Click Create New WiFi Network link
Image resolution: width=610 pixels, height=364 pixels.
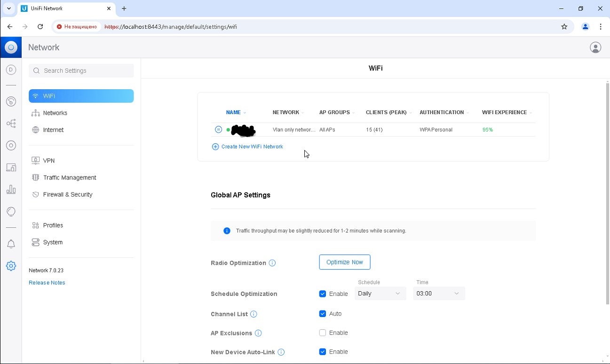point(248,147)
